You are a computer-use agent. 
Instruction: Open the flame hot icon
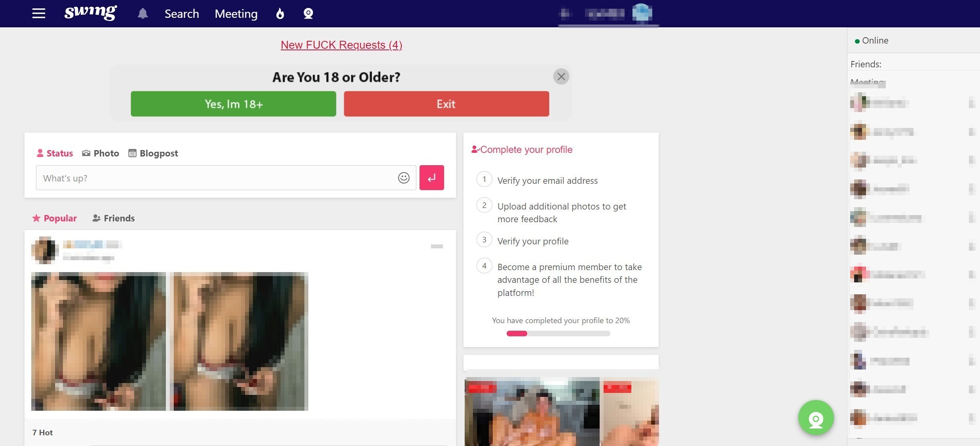coord(280,14)
